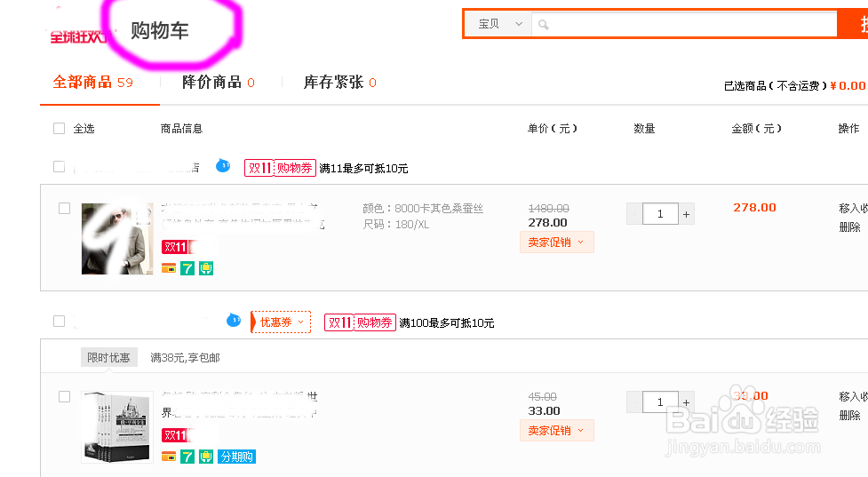Open the jacket product thumbnail
This screenshot has height=477, width=868.
click(x=117, y=238)
